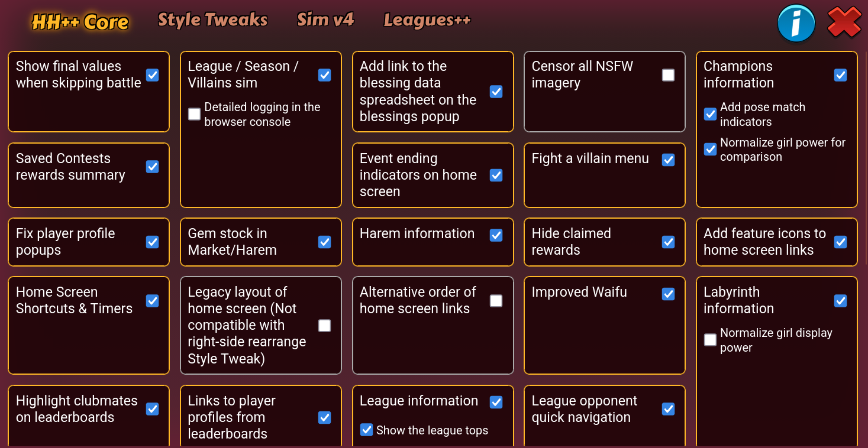
Task: Toggle Detailed logging in the browser console
Action: point(194,114)
